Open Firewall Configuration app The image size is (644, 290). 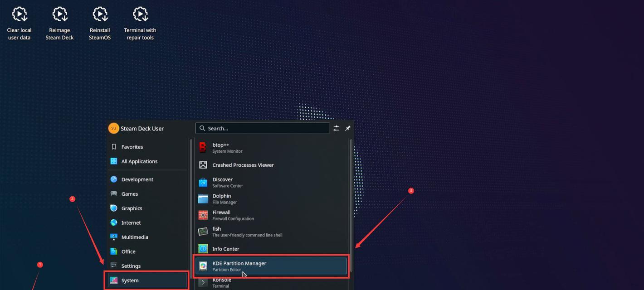click(x=271, y=215)
